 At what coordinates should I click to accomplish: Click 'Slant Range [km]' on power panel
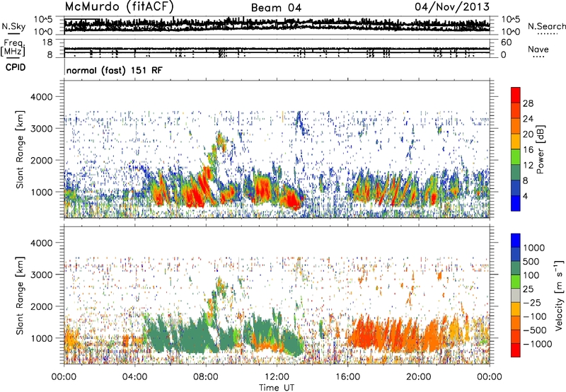[20, 149]
